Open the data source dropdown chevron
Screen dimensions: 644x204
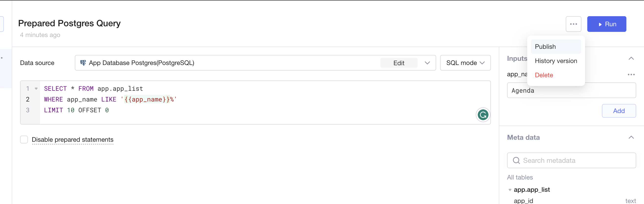427,63
